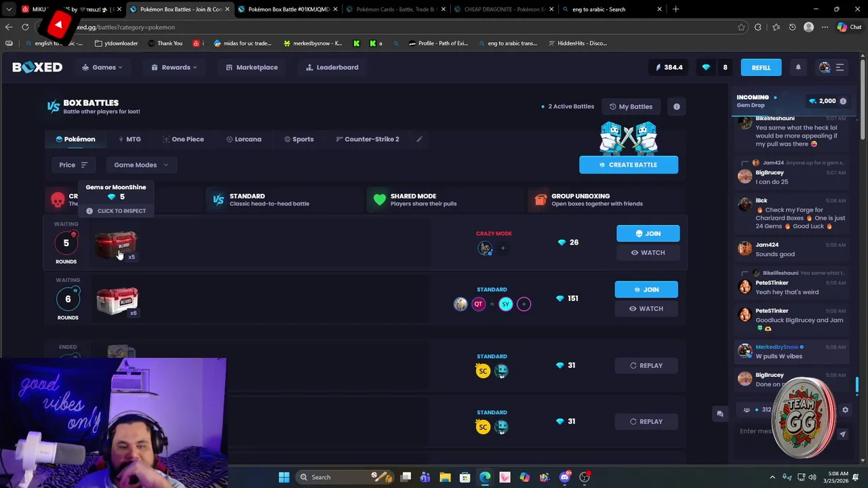Image resolution: width=868 pixels, height=488 pixels.
Task: Select the One Piece category tab
Action: tap(183, 139)
